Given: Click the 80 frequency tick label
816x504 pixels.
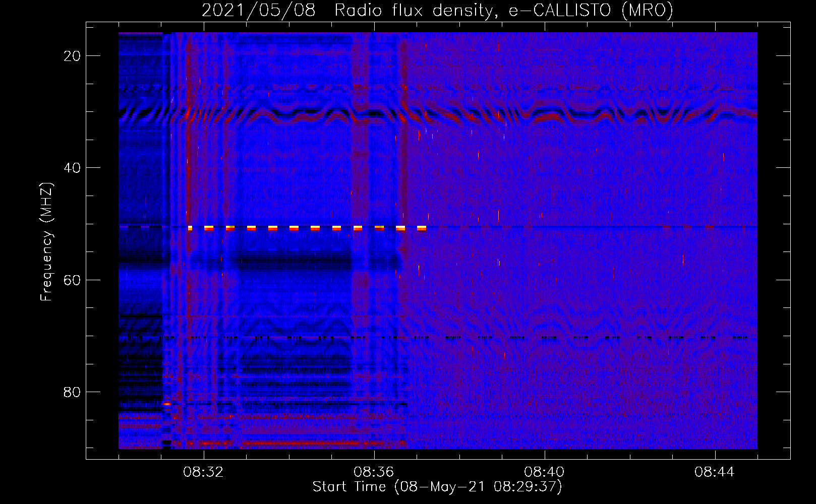Looking at the screenshot, I should [72, 392].
